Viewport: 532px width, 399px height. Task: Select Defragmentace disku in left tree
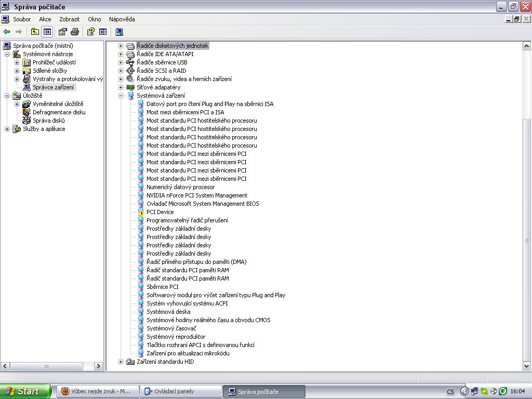coord(59,112)
